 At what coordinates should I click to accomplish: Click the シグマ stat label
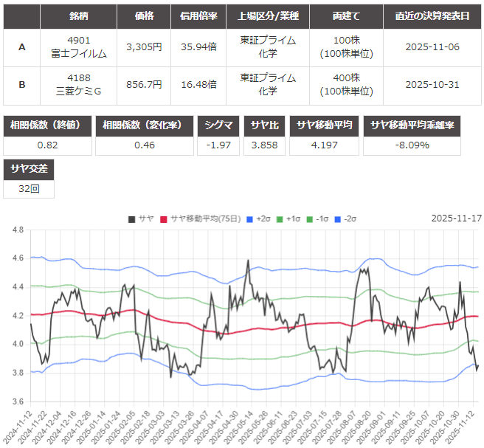click(x=219, y=125)
